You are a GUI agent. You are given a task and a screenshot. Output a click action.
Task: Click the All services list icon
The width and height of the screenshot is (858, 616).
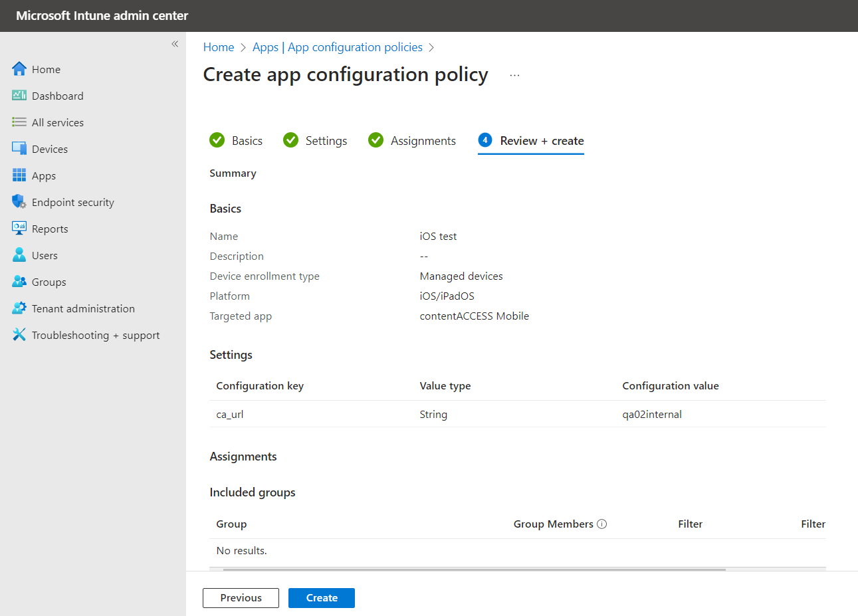pyautogui.click(x=19, y=122)
